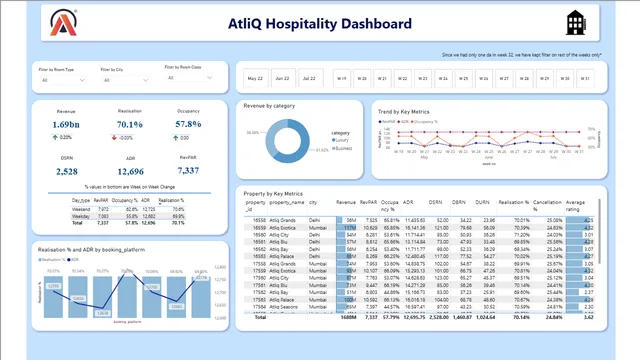Sort table by property_name column header
This screenshot has width=640, height=360.
[287, 202]
